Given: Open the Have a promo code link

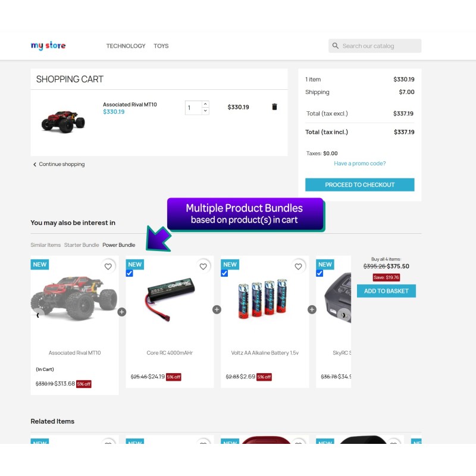Looking at the screenshot, I should point(360,163).
